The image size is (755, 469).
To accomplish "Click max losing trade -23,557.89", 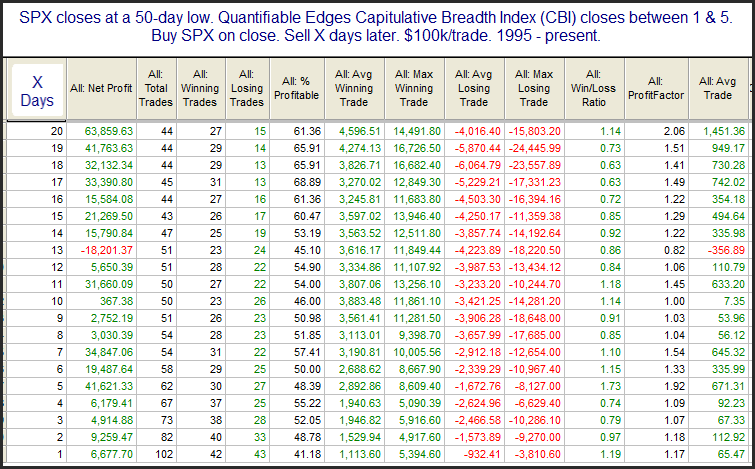I will pos(536,165).
